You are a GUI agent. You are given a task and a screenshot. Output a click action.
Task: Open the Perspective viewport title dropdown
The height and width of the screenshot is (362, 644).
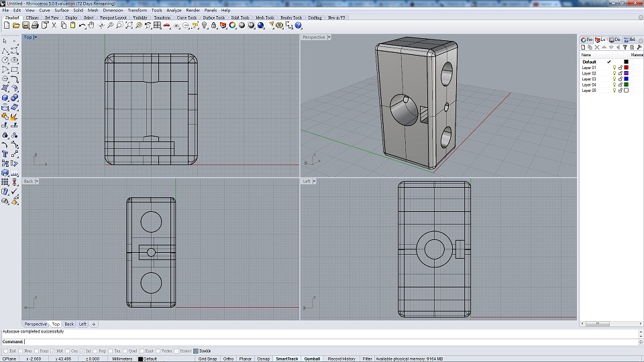tap(329, 38)
